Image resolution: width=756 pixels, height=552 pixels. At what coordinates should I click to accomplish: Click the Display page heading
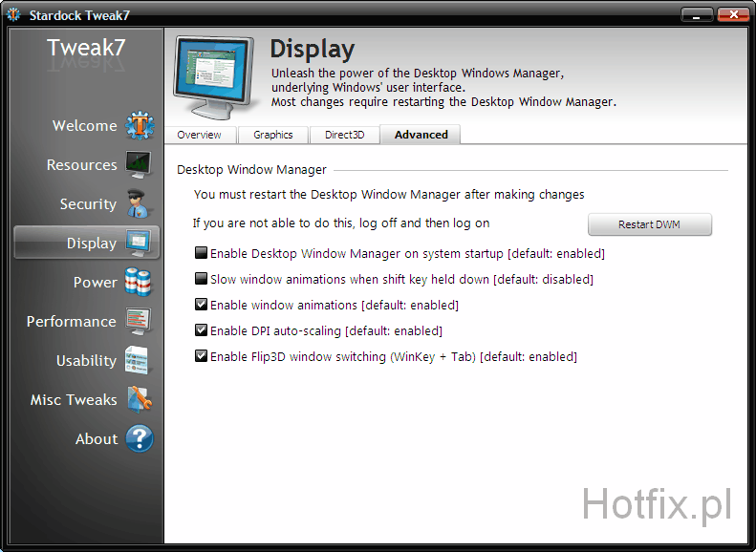[x=312, y=50]
